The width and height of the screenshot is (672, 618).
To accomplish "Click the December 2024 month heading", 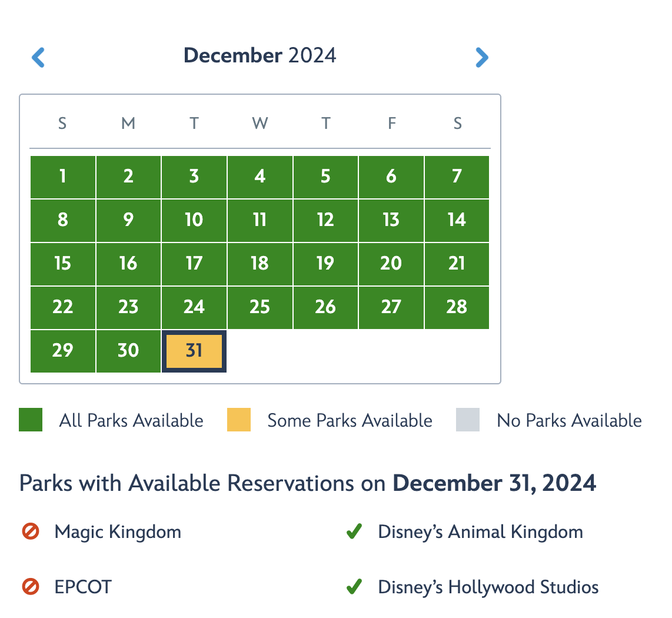I will pyautogui.click(x=260, y=56).
